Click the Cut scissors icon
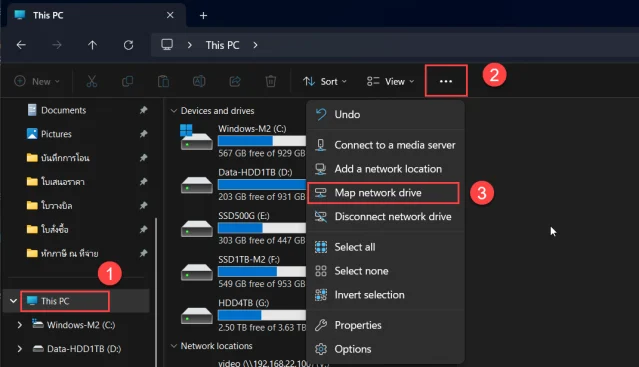 point(92,81)
